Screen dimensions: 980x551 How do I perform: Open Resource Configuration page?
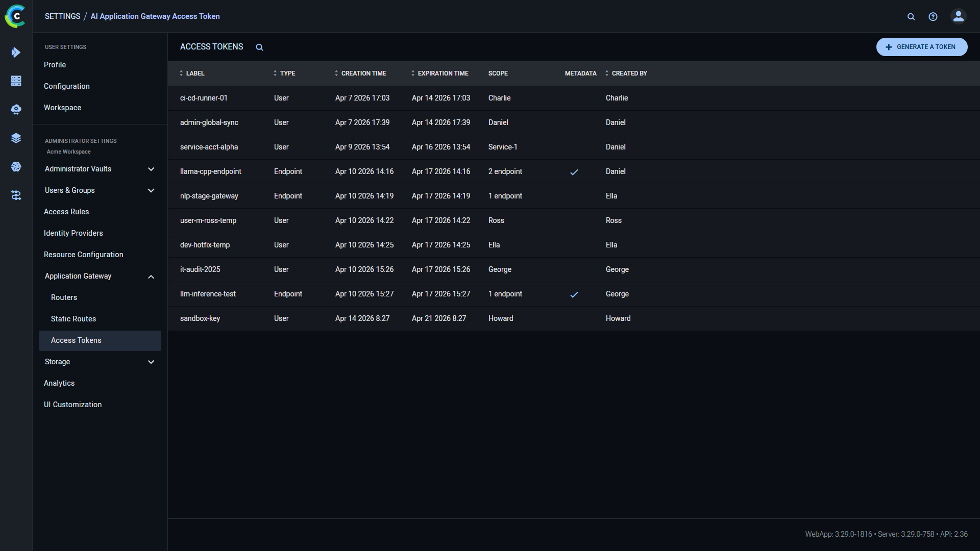[84, 255]
